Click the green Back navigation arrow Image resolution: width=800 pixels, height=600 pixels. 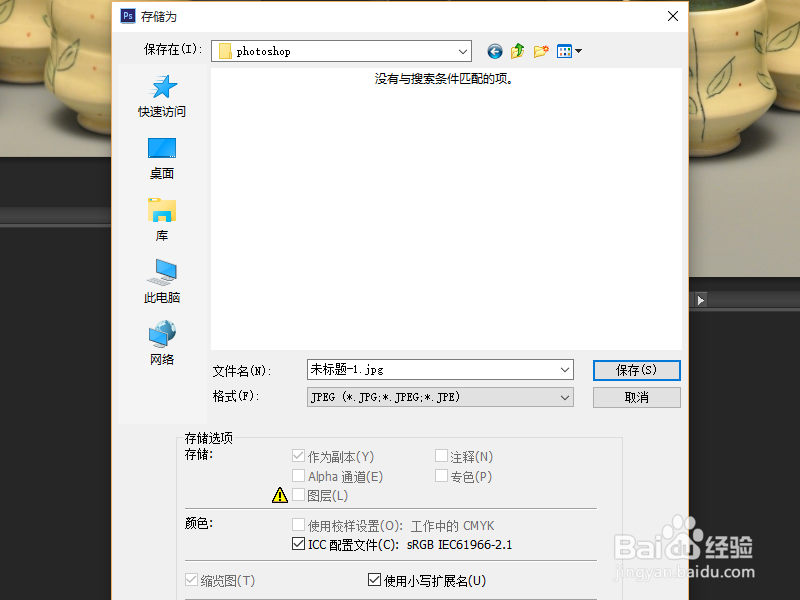pyautogui.click(x=497, y=51)
